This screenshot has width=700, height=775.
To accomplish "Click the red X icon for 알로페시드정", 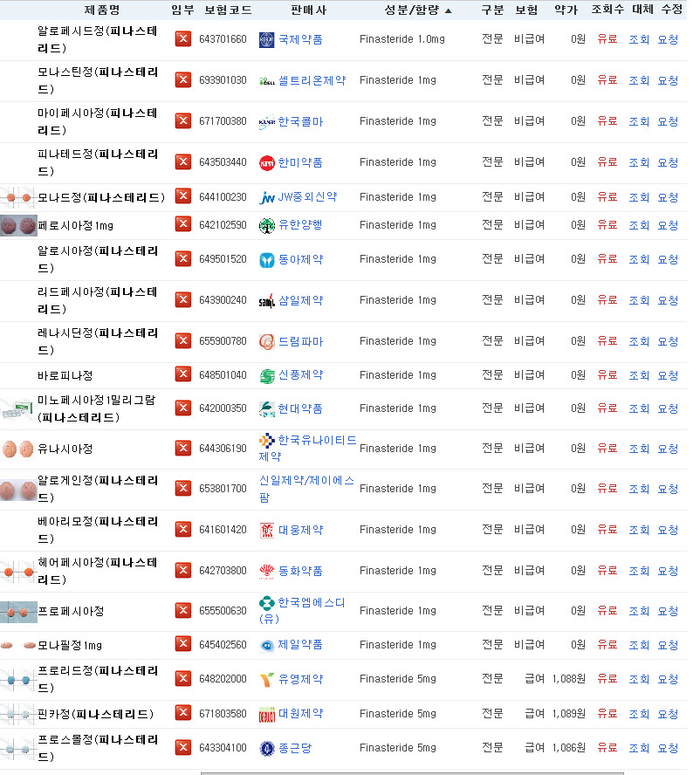I will tap(183, 38).
